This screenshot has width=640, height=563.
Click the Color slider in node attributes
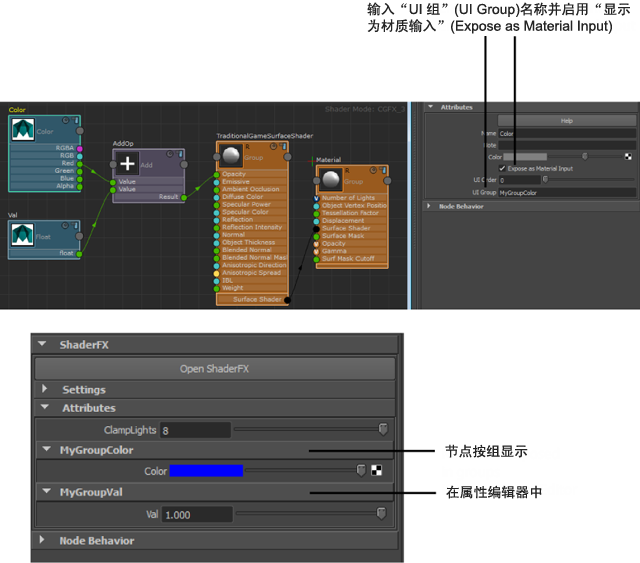tap(585, 156)
